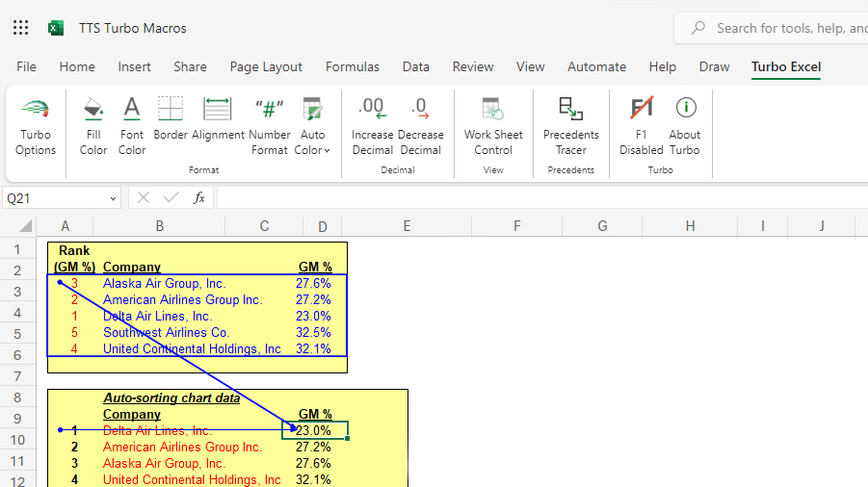Viewport: 868px width, 487px height.
Task: Increase Decimal places
Action: tap(372, 126)
